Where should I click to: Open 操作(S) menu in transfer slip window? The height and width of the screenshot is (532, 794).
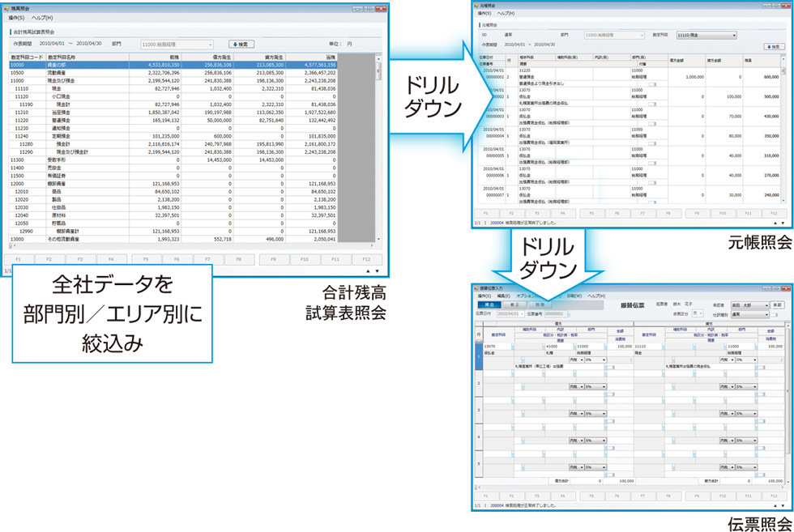click(x=485, y=296)
